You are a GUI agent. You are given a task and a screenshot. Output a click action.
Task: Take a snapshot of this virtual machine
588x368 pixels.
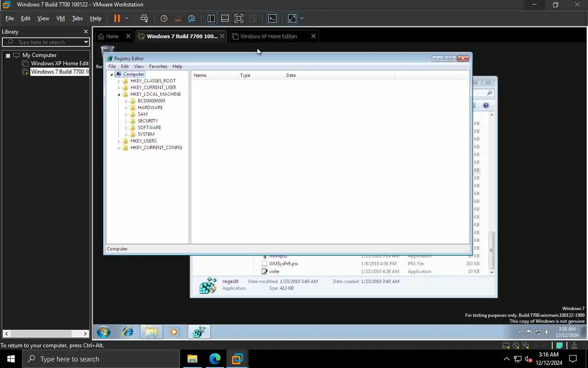click(x=164, y=18)
